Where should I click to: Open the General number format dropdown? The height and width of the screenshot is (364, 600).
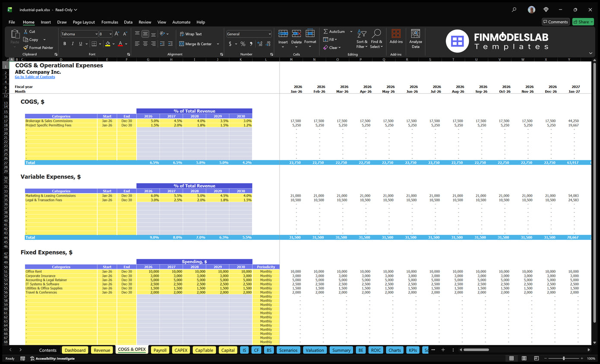270,34
